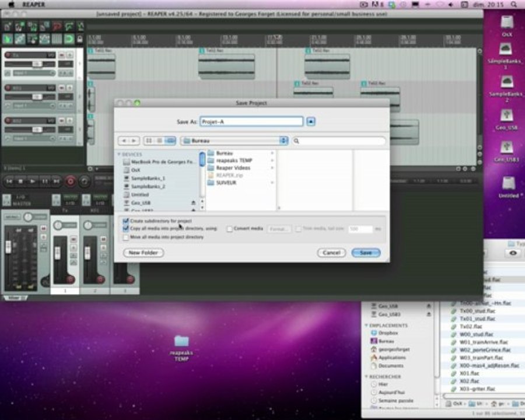Click the Save dialog search field
This screenshot has height=420, width=525.
coord(339,141)
